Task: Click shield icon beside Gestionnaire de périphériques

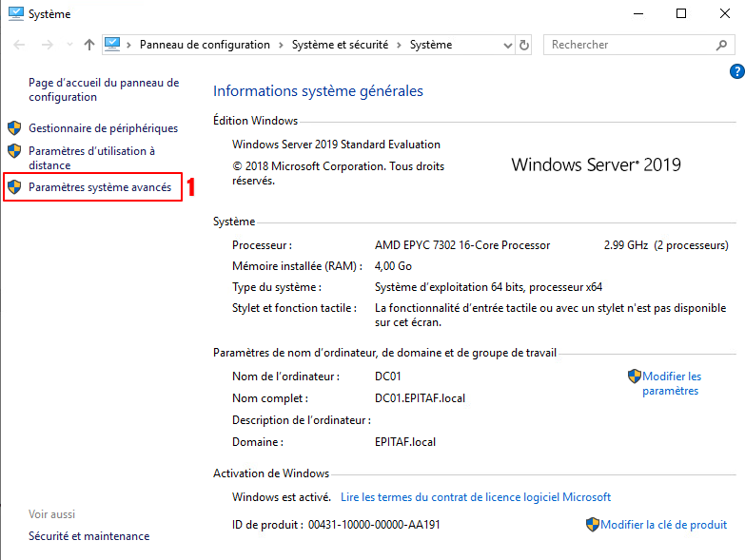Action: (14, 128)
